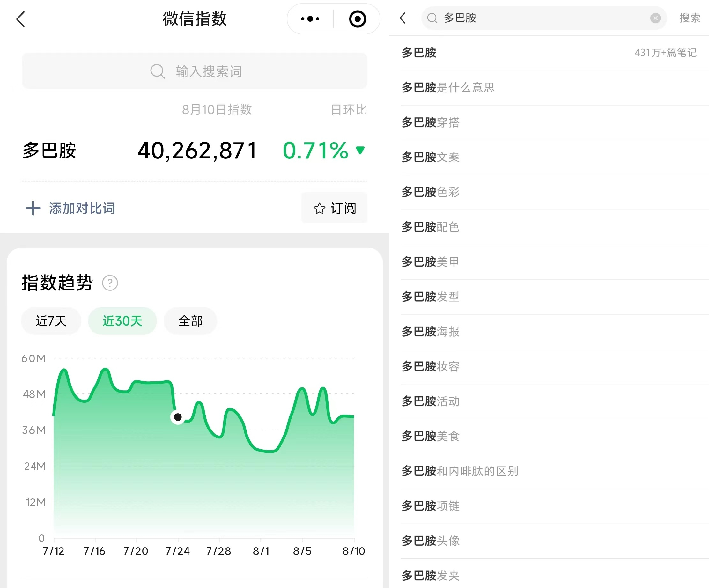
Task: Click the 60M label on the chart y-axis
Action: (33, 358)
